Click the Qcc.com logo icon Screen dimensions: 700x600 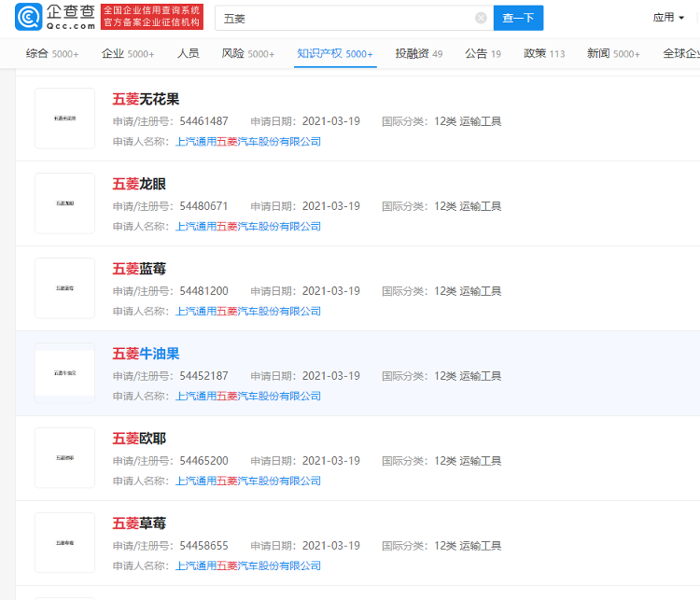click(29, 17)
